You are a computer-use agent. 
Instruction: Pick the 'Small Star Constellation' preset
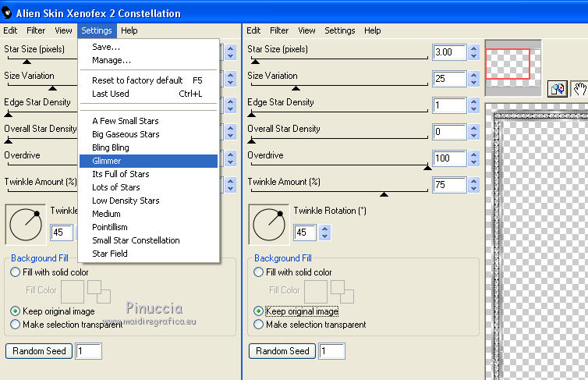point(136,240)
